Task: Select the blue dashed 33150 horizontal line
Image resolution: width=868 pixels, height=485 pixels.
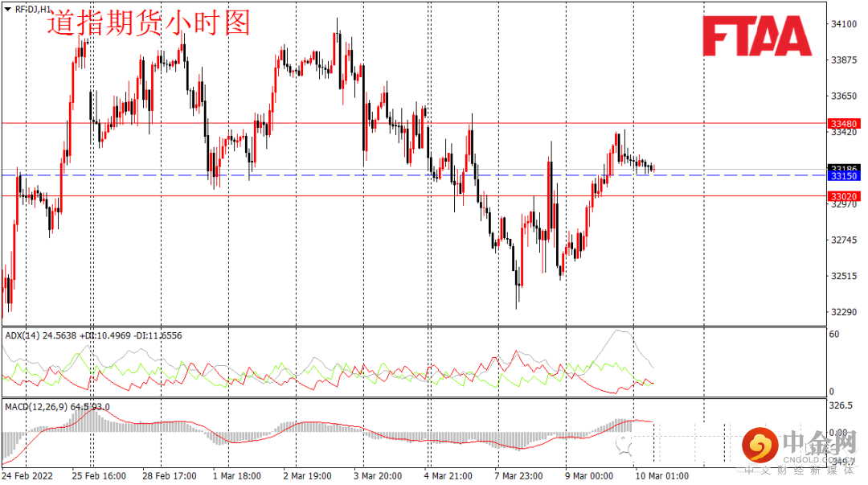Action: tap(414, 175)
